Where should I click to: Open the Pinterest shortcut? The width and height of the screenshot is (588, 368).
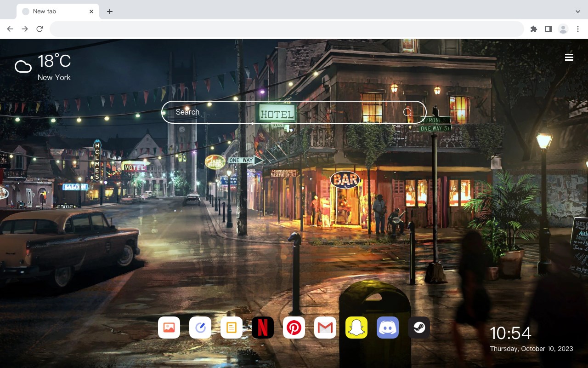[x=294, y=328]
